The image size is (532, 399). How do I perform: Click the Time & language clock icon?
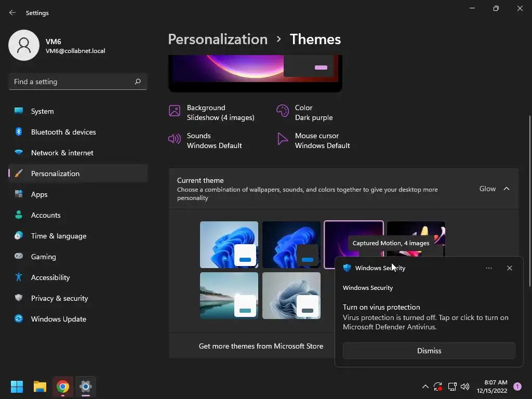click(x=19, y=235)
